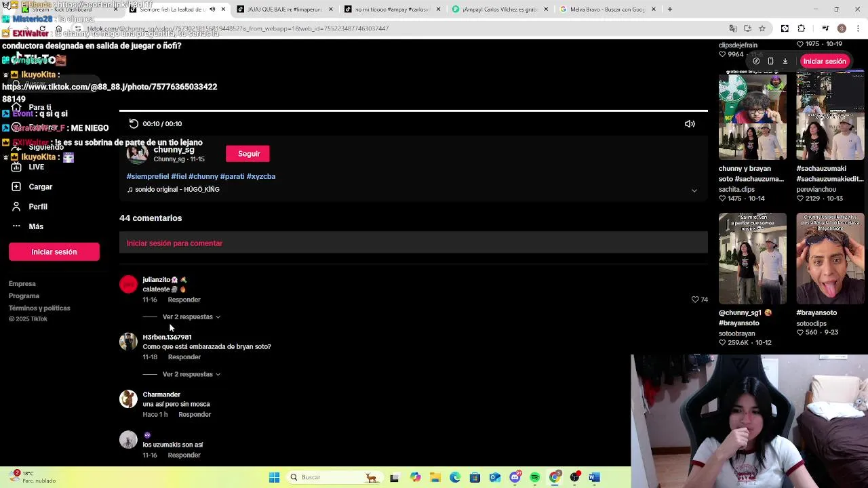Expand the video description chevron

[694, 190]
